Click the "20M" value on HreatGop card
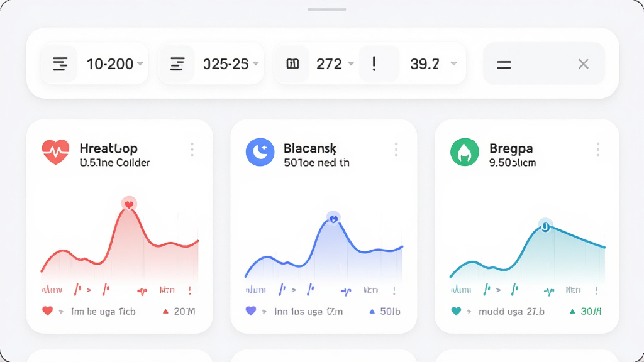This screenshot has height=362, width=644. point(184,312)
